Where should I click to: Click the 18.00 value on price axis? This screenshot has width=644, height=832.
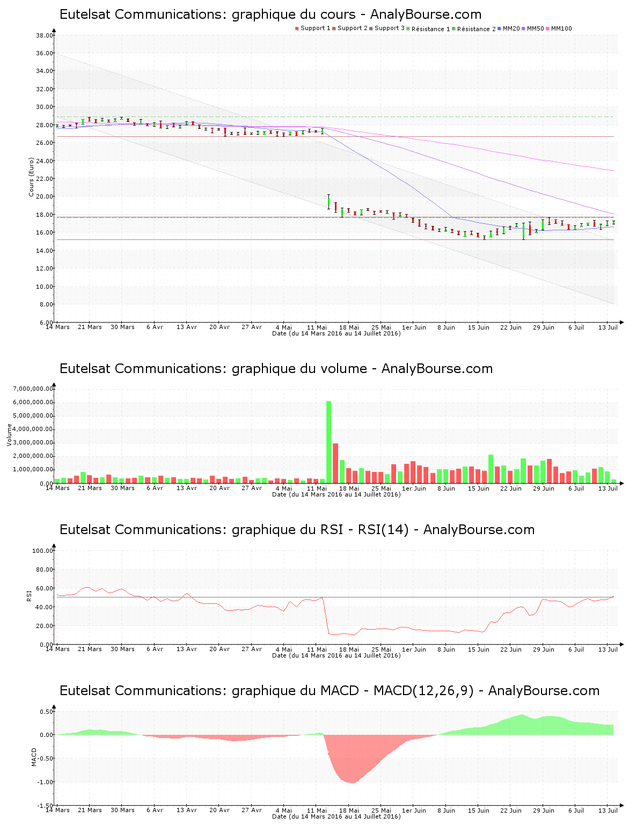click(x=45, y=215)
